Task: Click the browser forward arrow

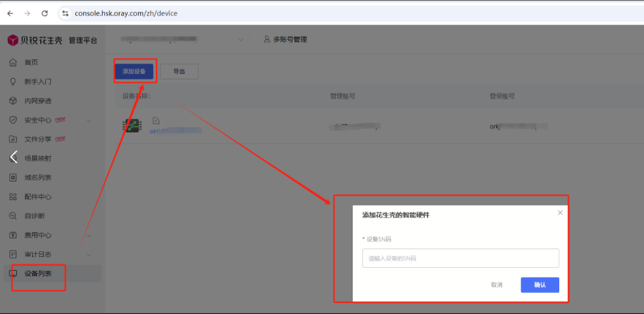Action: 27,13
